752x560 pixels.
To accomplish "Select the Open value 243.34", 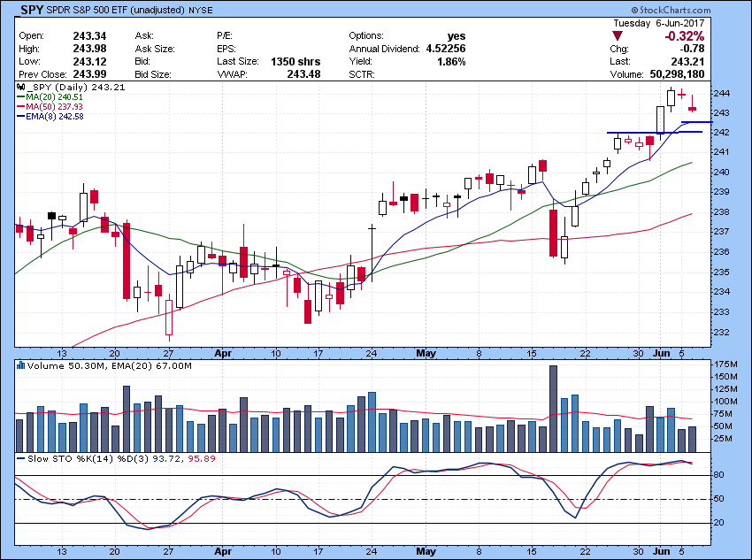I will click(x=89, y=36).
